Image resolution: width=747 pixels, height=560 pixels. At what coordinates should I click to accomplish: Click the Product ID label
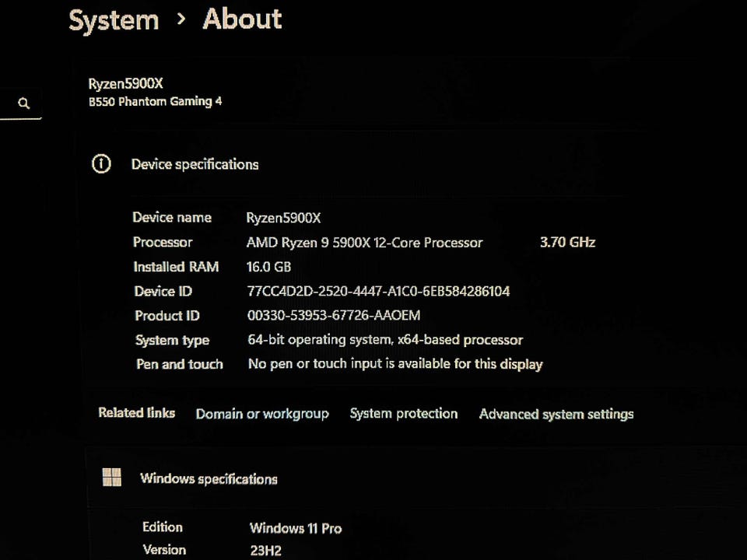click(167, 315)
